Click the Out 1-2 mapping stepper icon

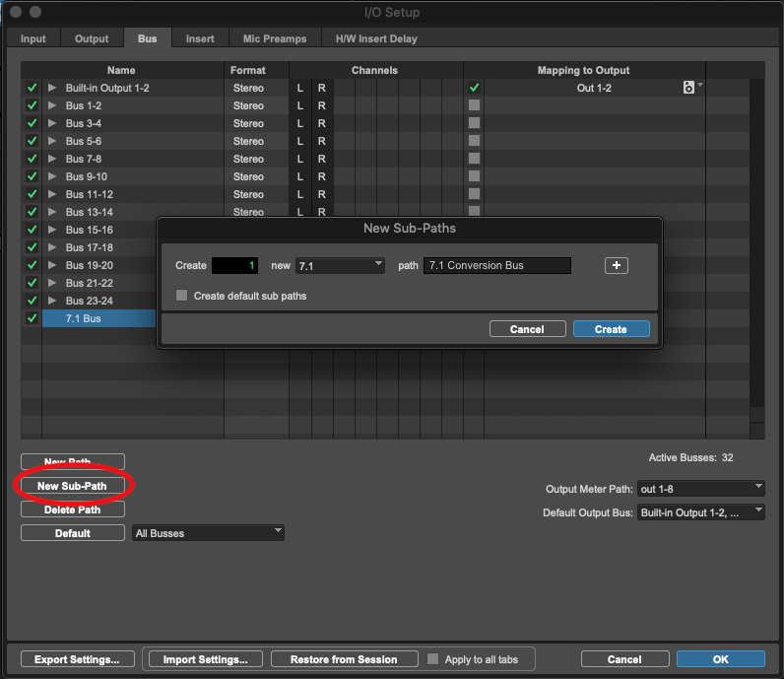[x=688, y=88]
